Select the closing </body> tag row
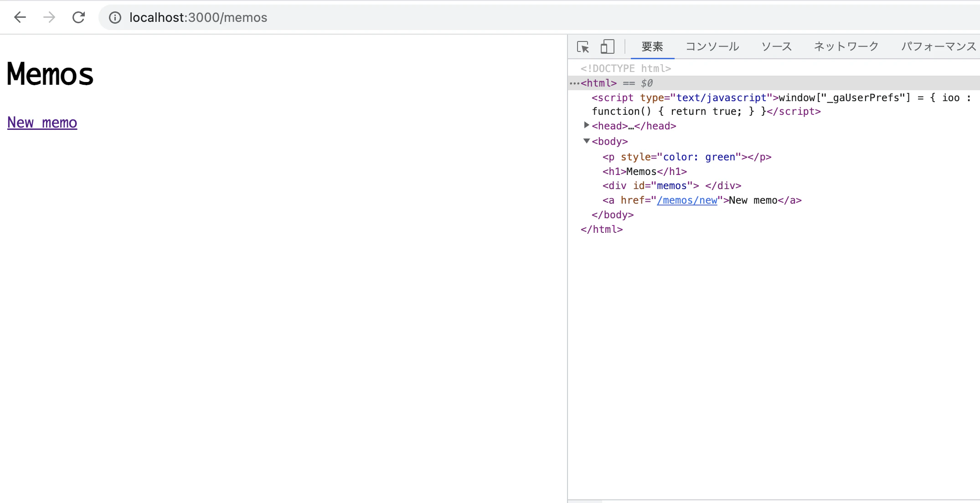The height and width of the screenshot is (503, 980). (613, 215)
